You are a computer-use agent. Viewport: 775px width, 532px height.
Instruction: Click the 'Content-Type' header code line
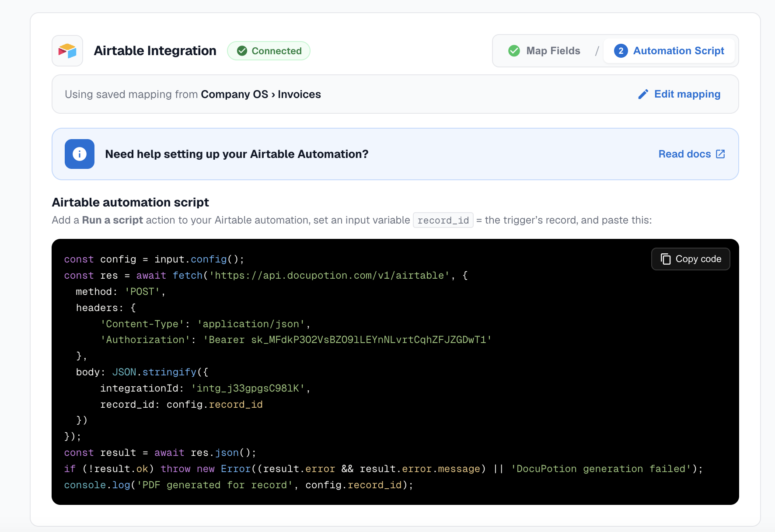point(205,324)
